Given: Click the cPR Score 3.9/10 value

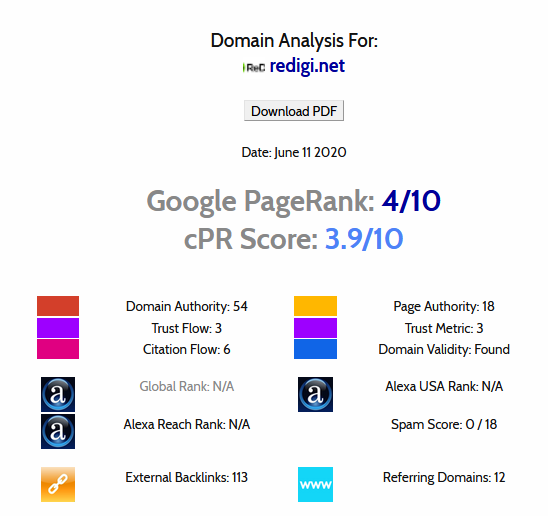Looking at the screenshot, I should tap(364, 239).
